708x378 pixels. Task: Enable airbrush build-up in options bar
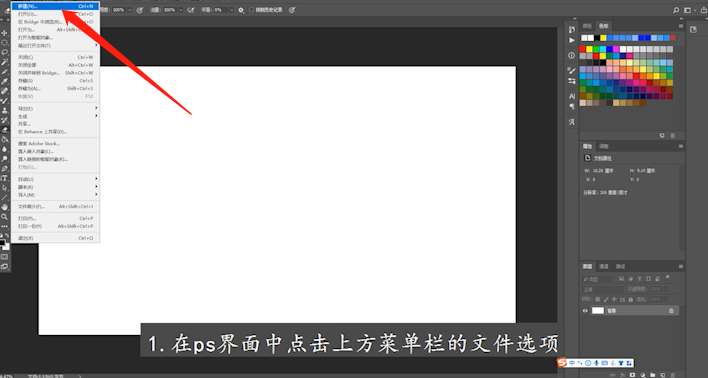(x=191, y=9)
